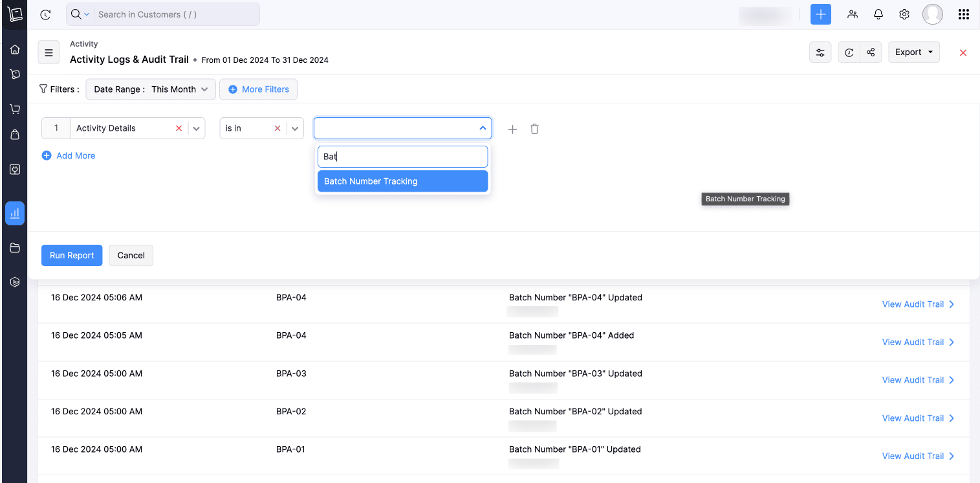Add a criterion with the plus icon

512,129
